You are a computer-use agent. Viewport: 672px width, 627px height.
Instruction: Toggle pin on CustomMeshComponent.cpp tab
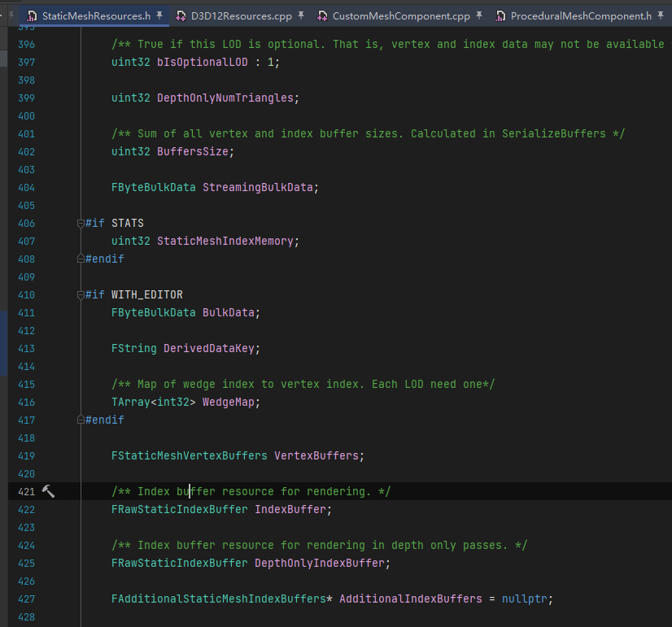tap(479, 15)
